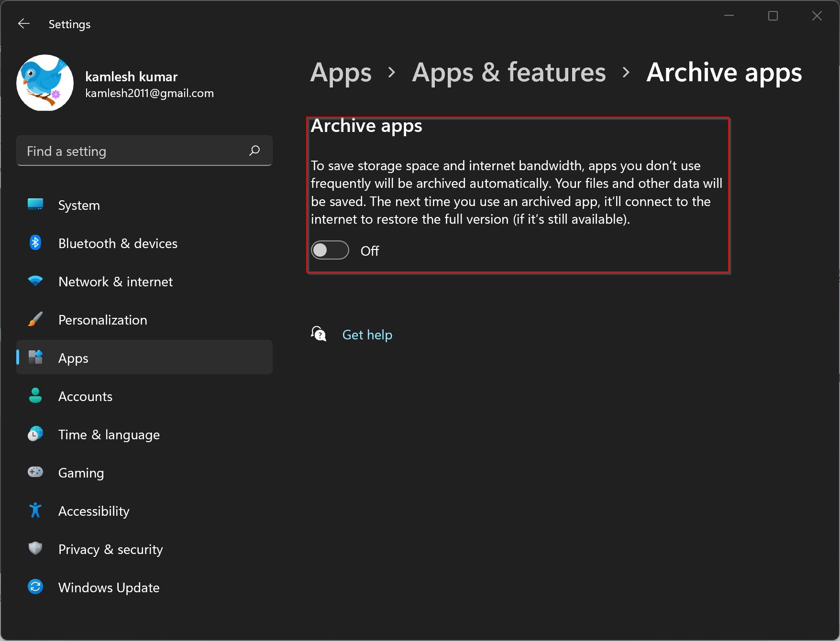Go back using the arrow icon
The width and height of the screenshot is (840, 641).
tap(23, 24)
